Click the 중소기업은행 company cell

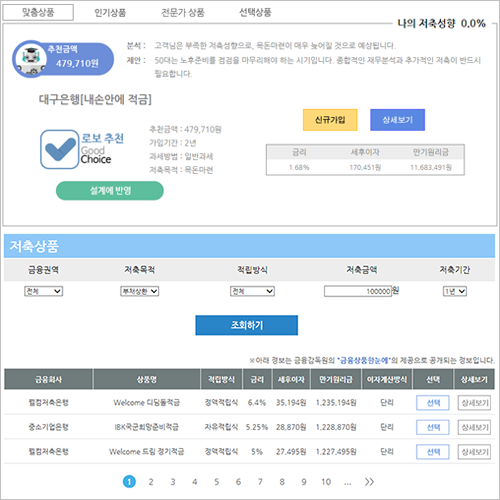(48, 427)
